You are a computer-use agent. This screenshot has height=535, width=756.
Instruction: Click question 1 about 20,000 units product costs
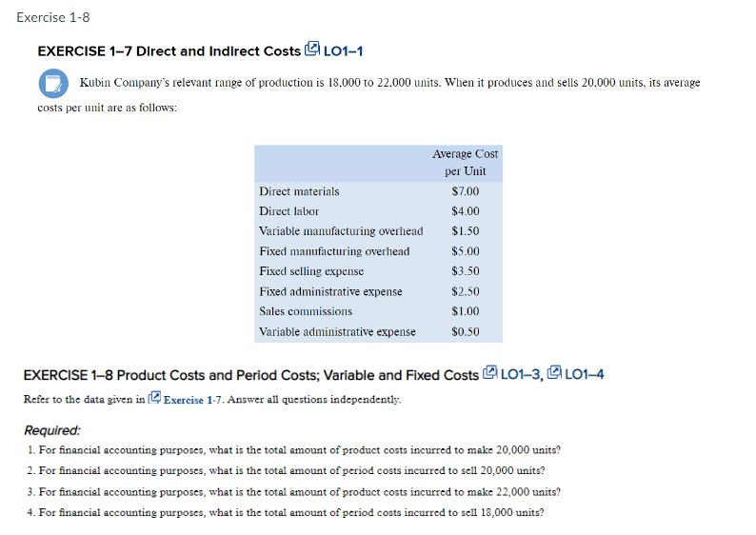[295, 450]
